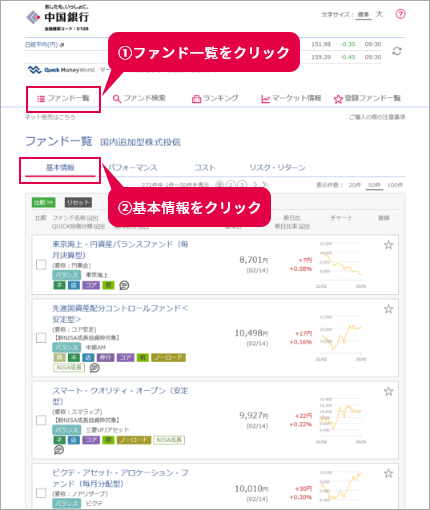Open ランキング menu

(x=215, y=98)
